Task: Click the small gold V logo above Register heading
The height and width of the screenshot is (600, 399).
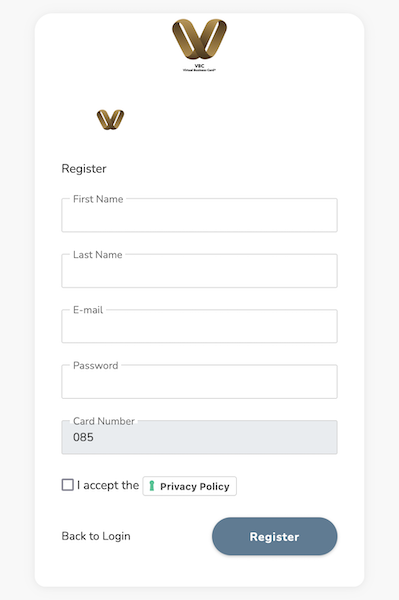Action: click(110, 119)
